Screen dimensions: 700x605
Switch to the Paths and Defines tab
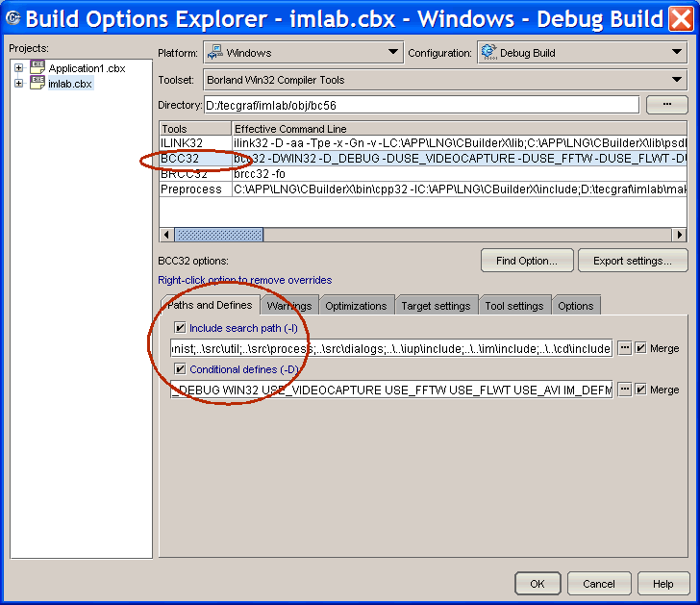(x=210, y=305)
